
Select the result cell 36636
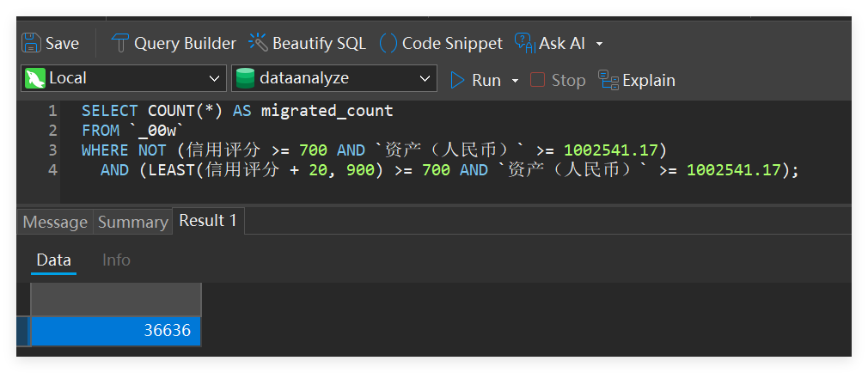116,331
